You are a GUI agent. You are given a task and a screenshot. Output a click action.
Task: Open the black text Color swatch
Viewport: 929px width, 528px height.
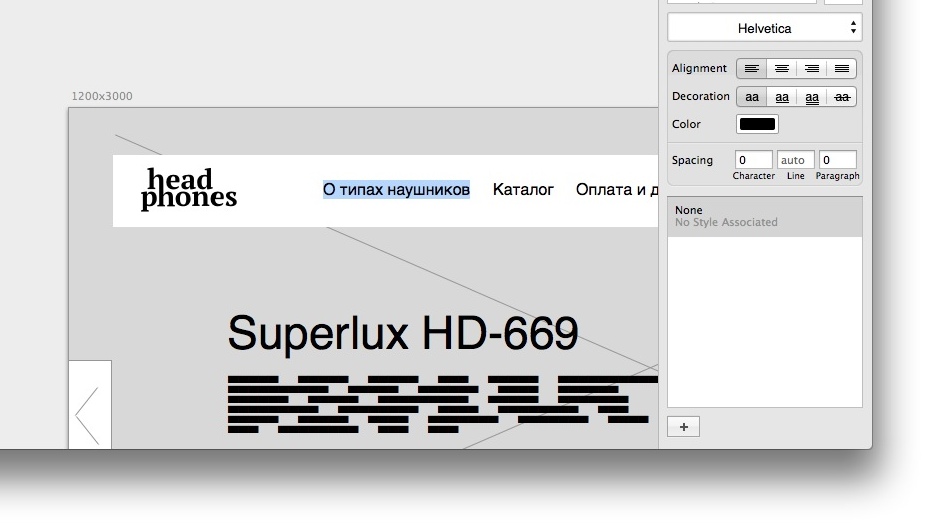coord(757,124)
